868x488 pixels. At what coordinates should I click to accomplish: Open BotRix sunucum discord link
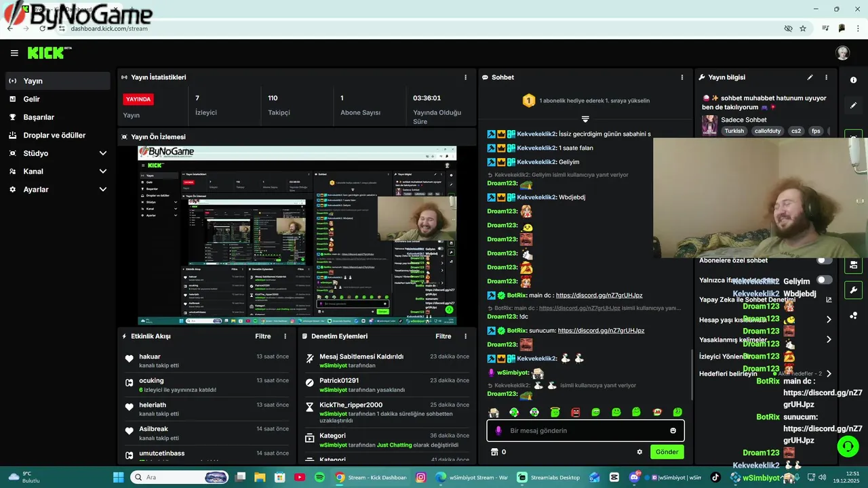601,331
